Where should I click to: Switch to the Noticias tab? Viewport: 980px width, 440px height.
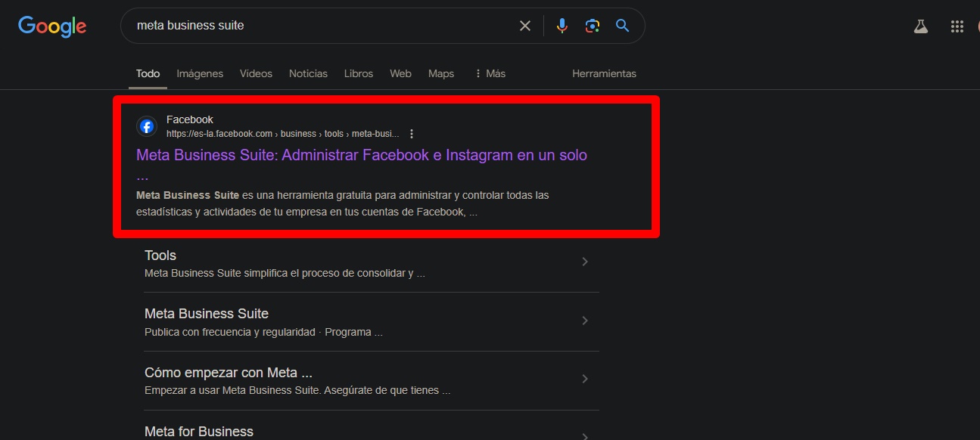(308, 73)
